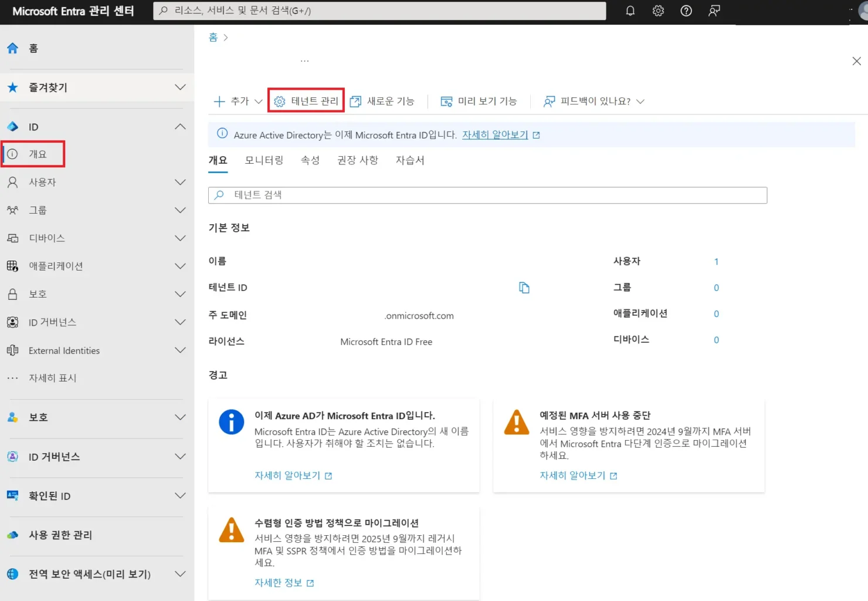This screenshot has height=601, width=868.
Task: Click the 테넌트 검색 search field
Action: click(487, 195)
